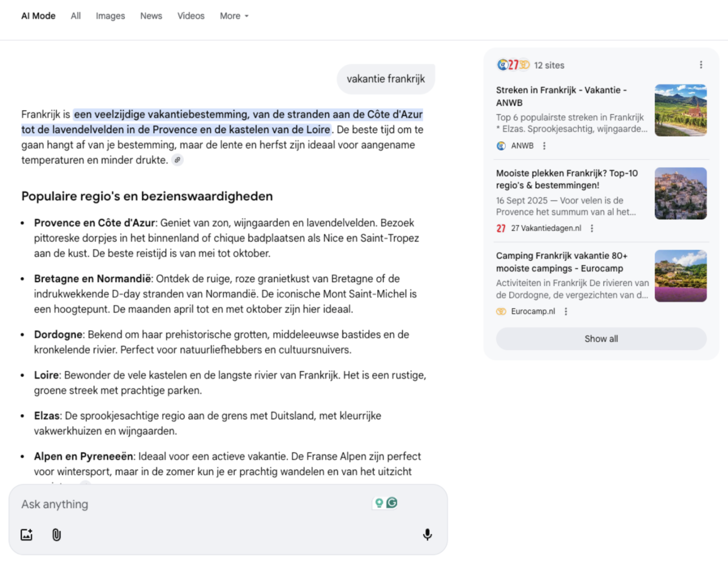This screenshot has height=564, width=728.
Task: Switch to the News tab
Action: tap(151, 16)
